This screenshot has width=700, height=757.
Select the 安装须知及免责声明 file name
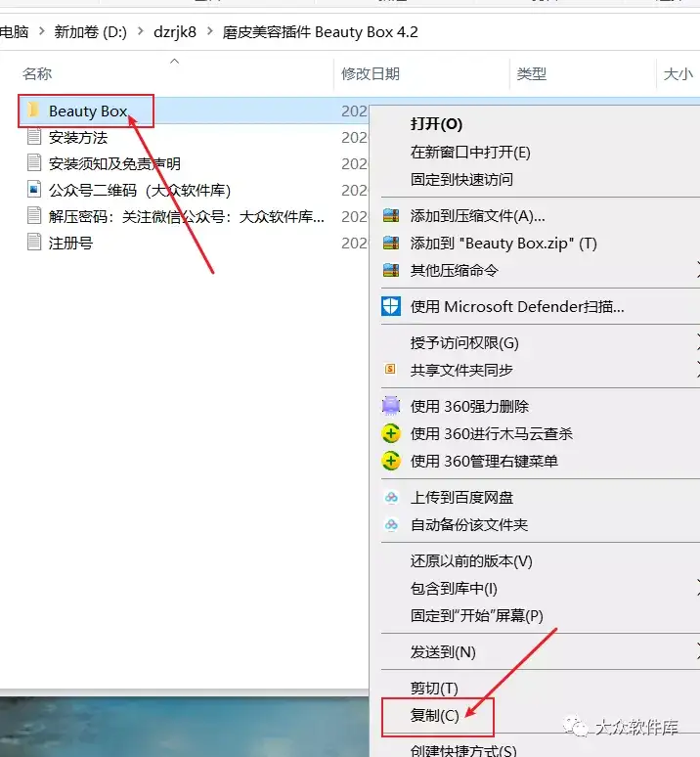[x=114, y=163]
